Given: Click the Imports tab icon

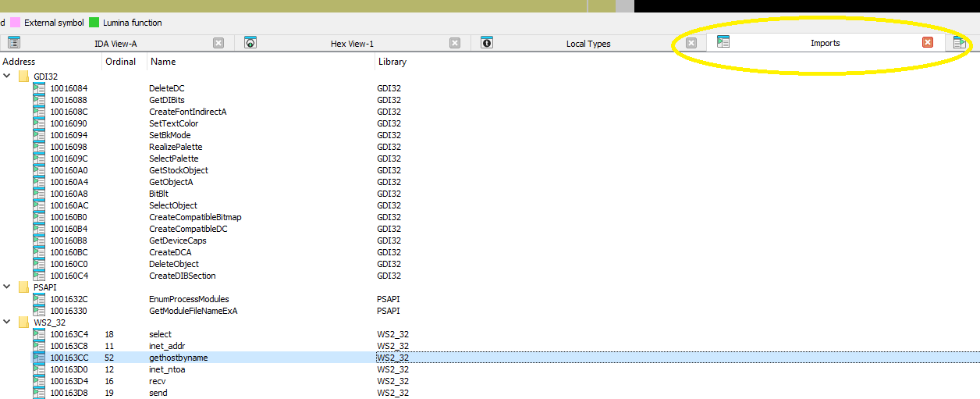Looking at the screenshot, I should pos(723,43).
